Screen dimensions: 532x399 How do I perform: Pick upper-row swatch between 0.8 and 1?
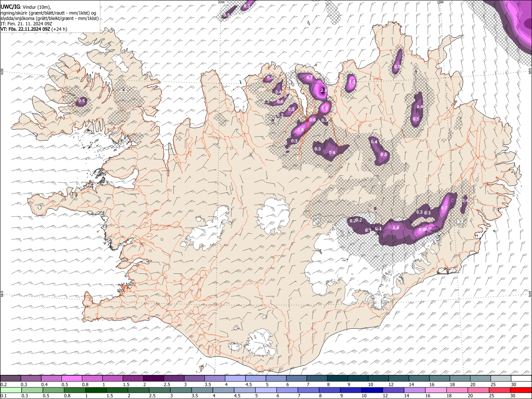click(92, 378)
